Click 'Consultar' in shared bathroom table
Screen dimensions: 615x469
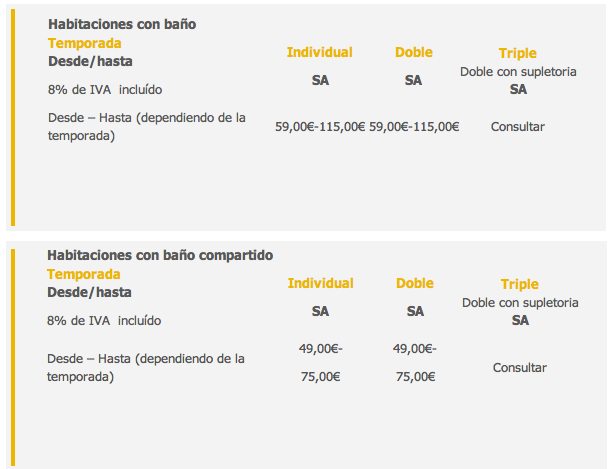520,368
